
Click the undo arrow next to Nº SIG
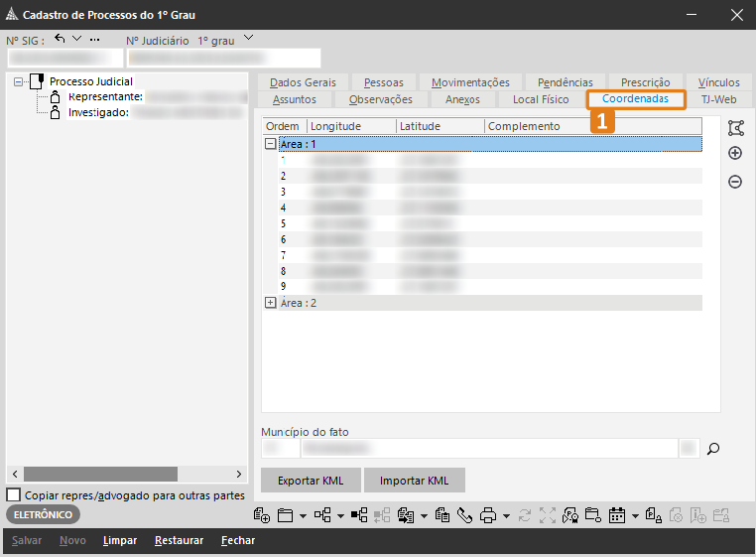60,39
